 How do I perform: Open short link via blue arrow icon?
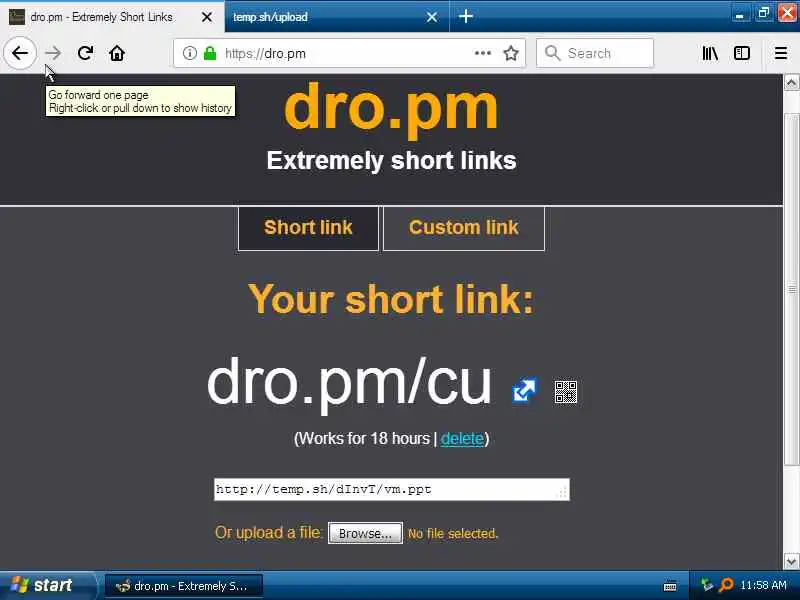(524, 390)
